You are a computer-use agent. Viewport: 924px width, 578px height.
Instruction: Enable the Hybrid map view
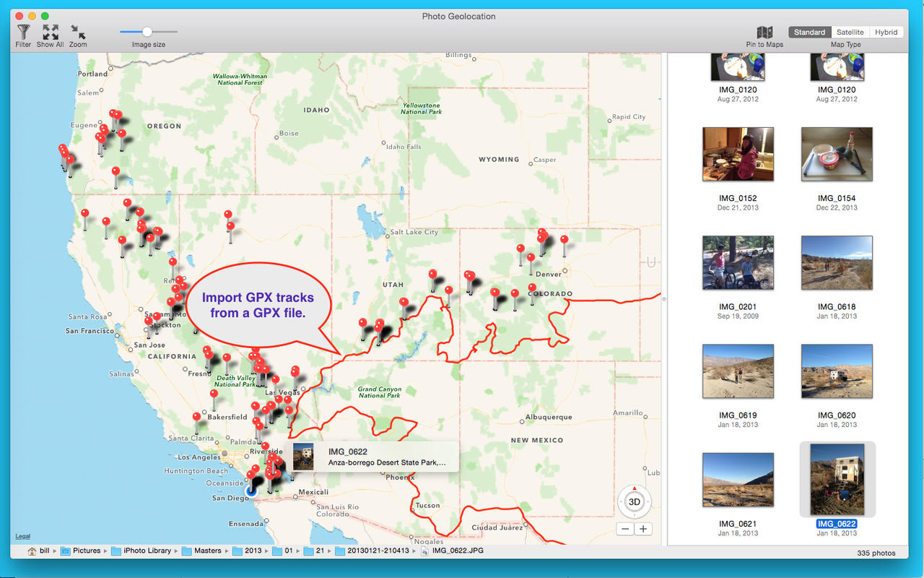[x=886, y=32]
